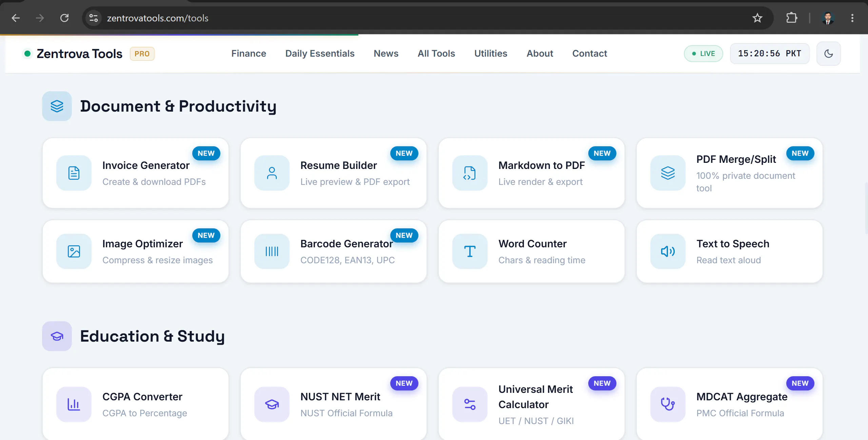Image resolution: width=868 pixels, height=440 pixels.
Task: Open the Text to Speech tool title
Action: [x=733, y=244]
